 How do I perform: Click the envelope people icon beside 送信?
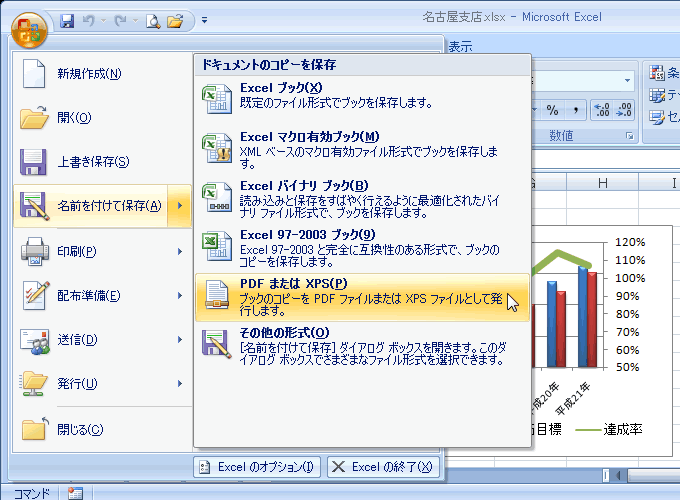click(x=35, y=341)
